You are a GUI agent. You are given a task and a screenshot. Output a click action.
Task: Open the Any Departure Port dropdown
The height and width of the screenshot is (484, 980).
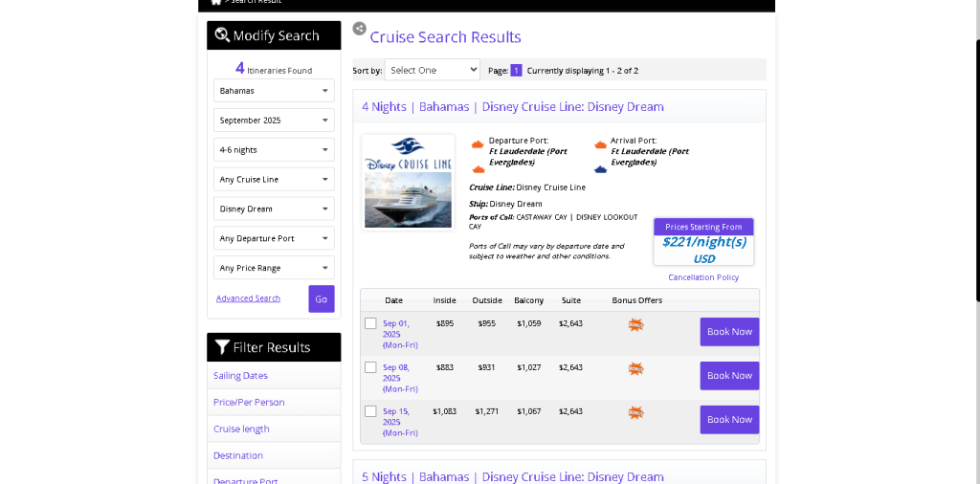coord(274,238)
